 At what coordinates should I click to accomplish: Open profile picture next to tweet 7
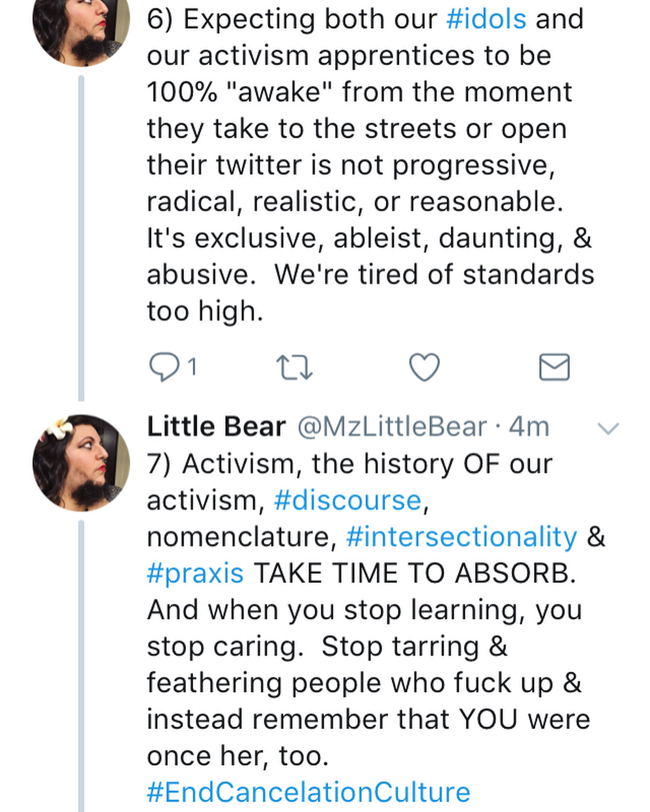pos(81,463)
